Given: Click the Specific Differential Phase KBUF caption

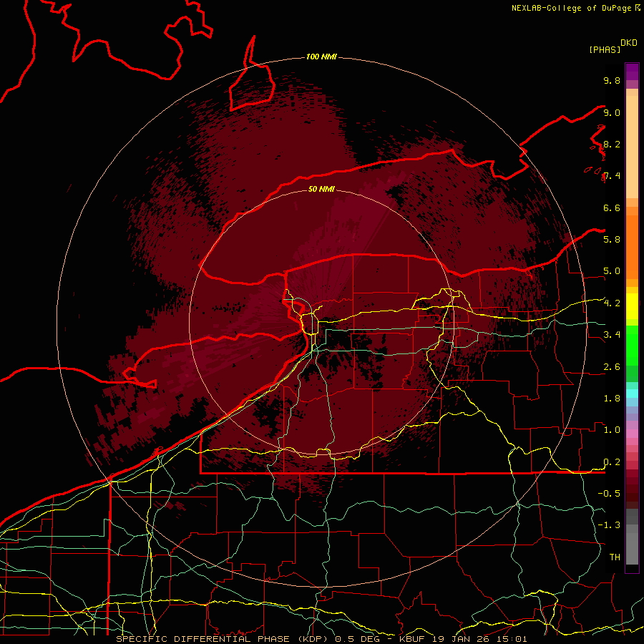Looking at the screenshot, I should [x=321, y=639].
